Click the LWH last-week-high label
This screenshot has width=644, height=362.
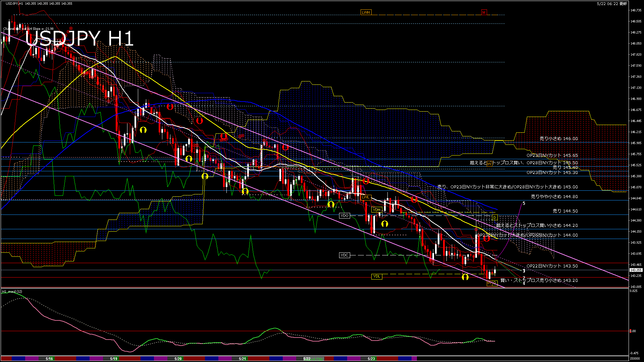click(366, 12)
